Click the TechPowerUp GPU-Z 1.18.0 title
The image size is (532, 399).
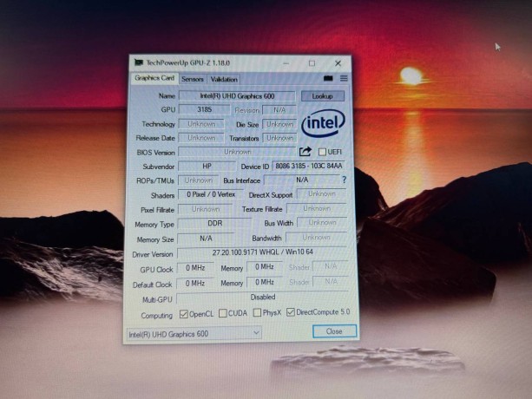pyautogui.click(x=188, y=63)
